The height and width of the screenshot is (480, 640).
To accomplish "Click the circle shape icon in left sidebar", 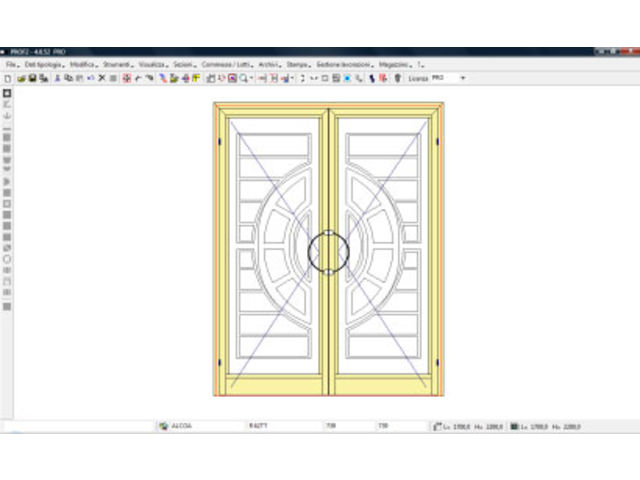I will coord(7,259).
